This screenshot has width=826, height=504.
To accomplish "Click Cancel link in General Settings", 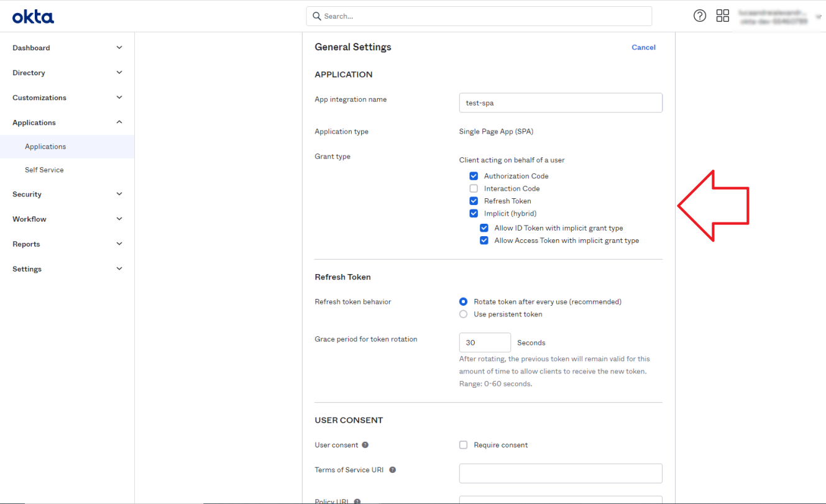I will pyautogui.click(x=643, y=47).
